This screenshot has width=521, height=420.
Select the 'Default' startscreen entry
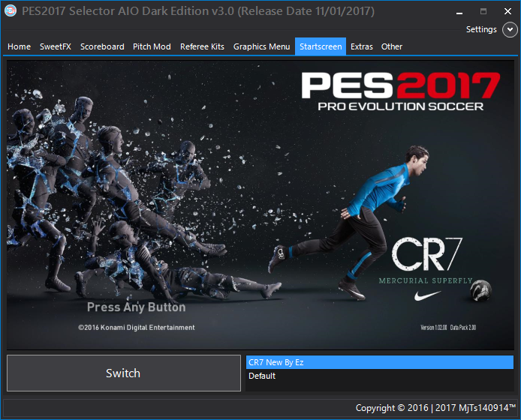tap(380, 376)
